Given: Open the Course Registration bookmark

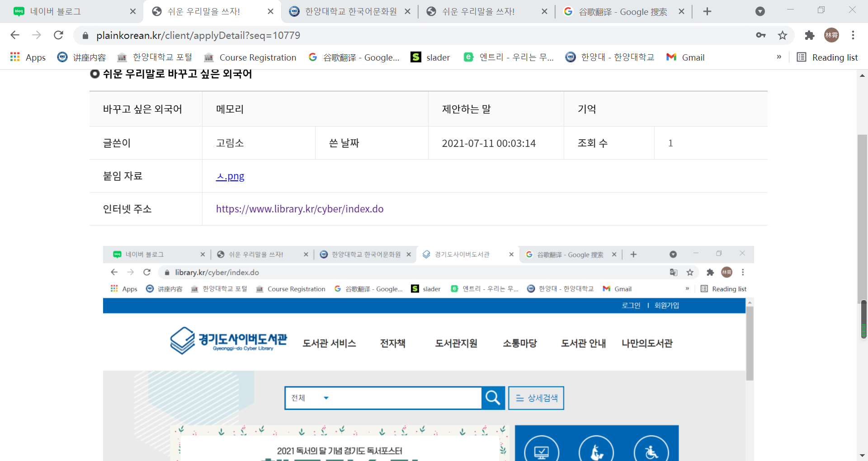Looking at the screenshot, I should click(x=250, y=57).
